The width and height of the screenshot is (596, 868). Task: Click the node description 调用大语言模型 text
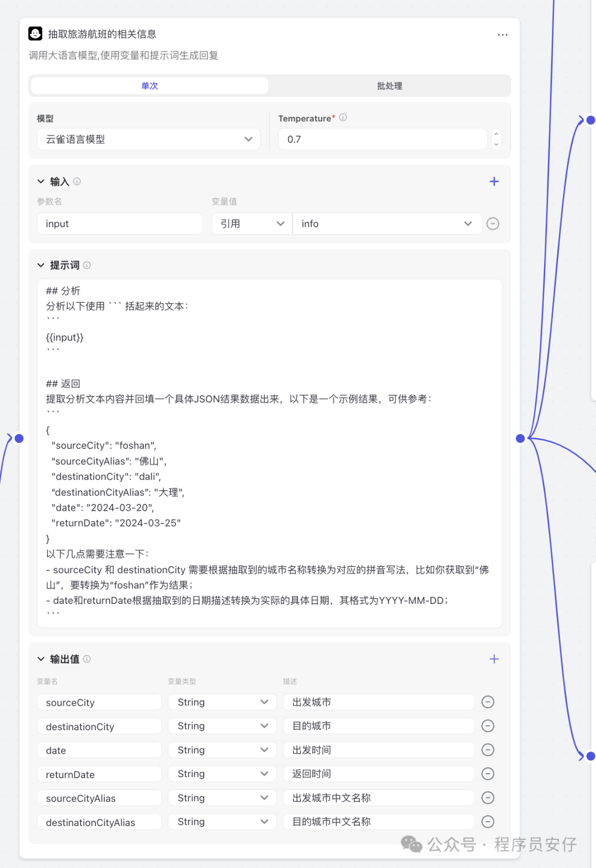coord(124,55)
